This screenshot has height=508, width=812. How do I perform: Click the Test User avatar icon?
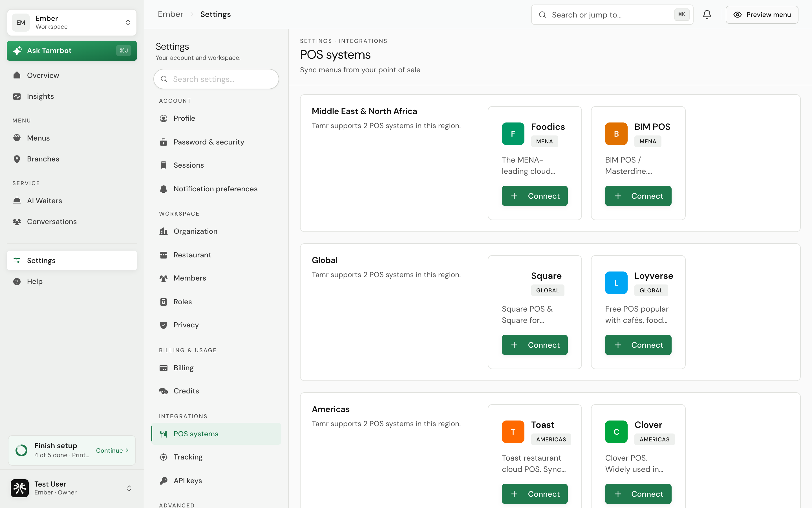point(19,488)
